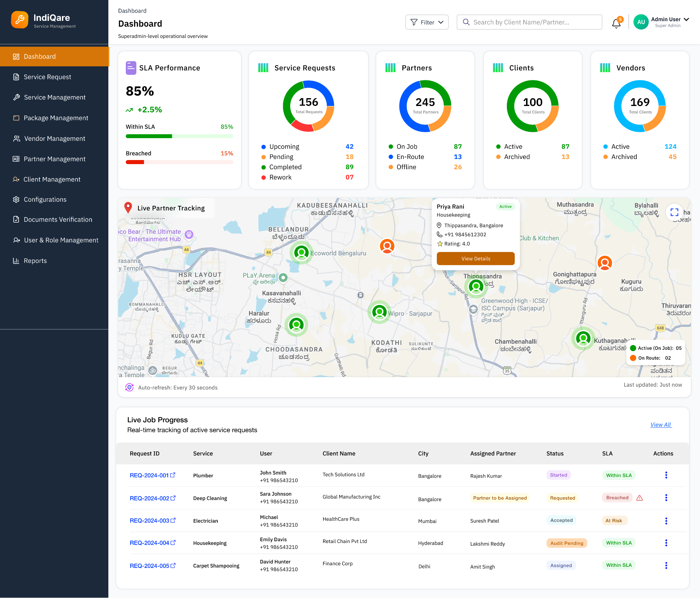Select the orange partner marker near Gonighattapura
Image resolution: width=700 pixels, height=598 pixels.
(605, 263)
